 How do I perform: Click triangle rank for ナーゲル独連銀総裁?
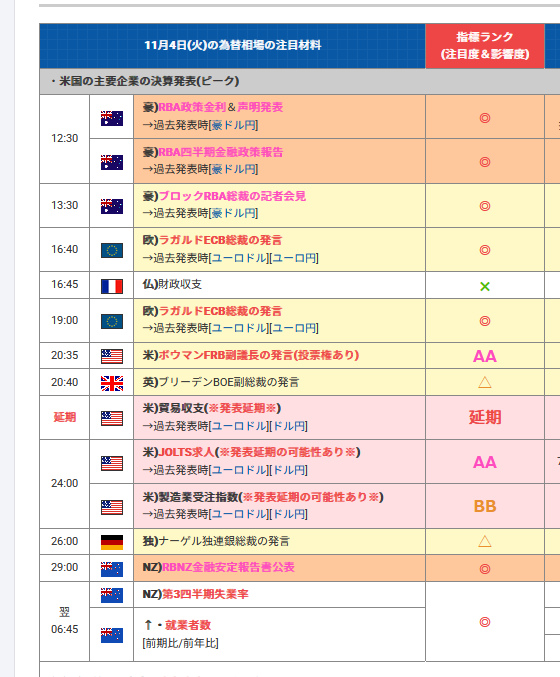pyautogui.click(x=485, y=541)
